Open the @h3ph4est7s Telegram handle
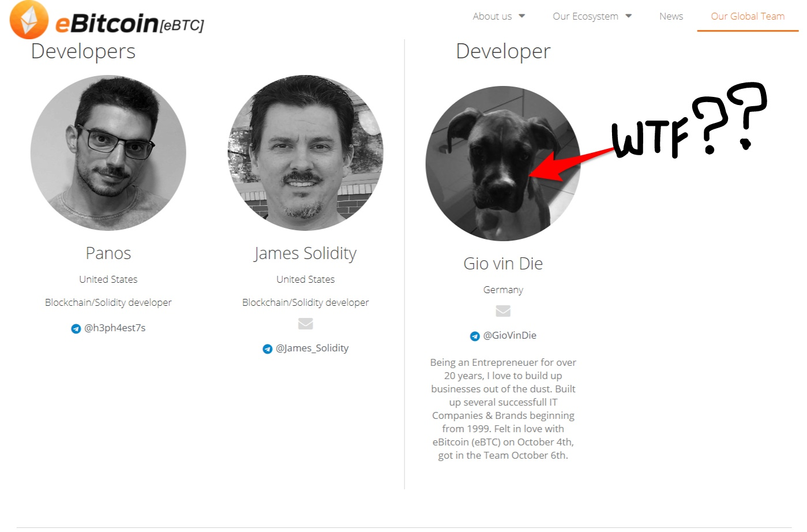The width and height of the screenshot is (807, 532). (x=115, y=328)
